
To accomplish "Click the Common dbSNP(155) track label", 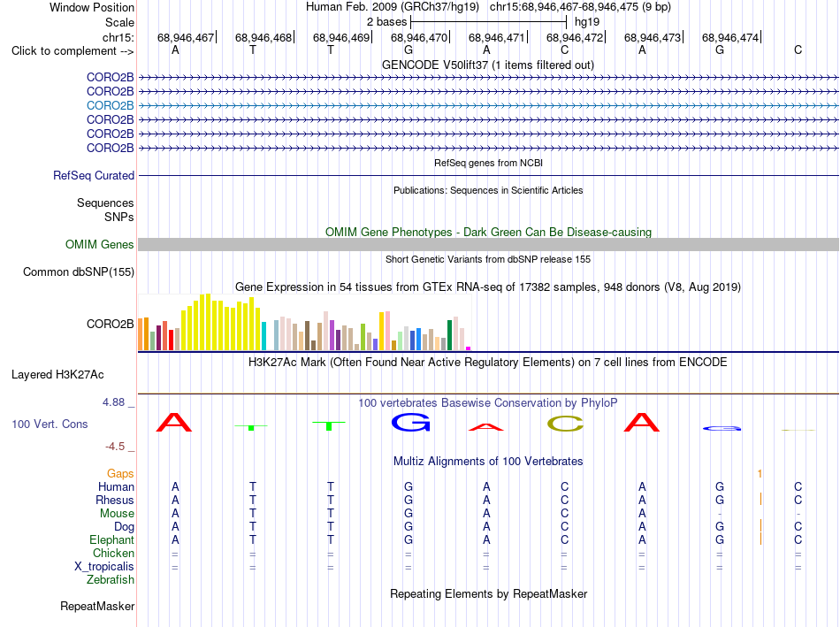I will (78, 271).
